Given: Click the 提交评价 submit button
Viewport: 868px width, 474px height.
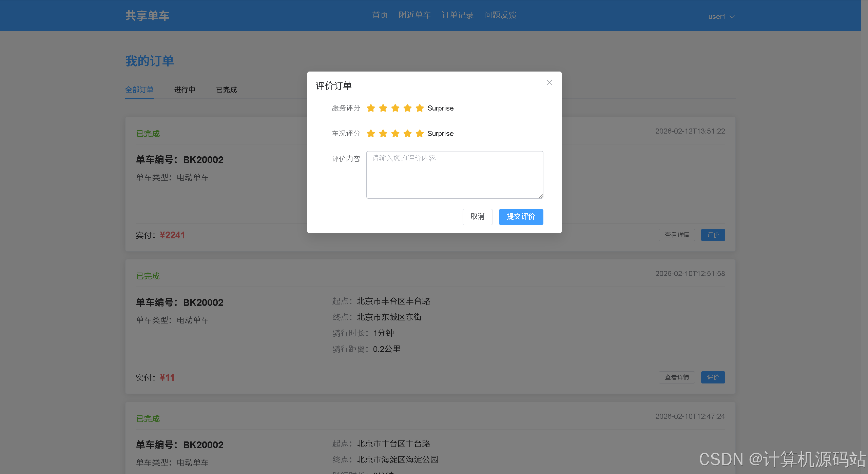Looking at the screenshot, I should tap(521, 217).
